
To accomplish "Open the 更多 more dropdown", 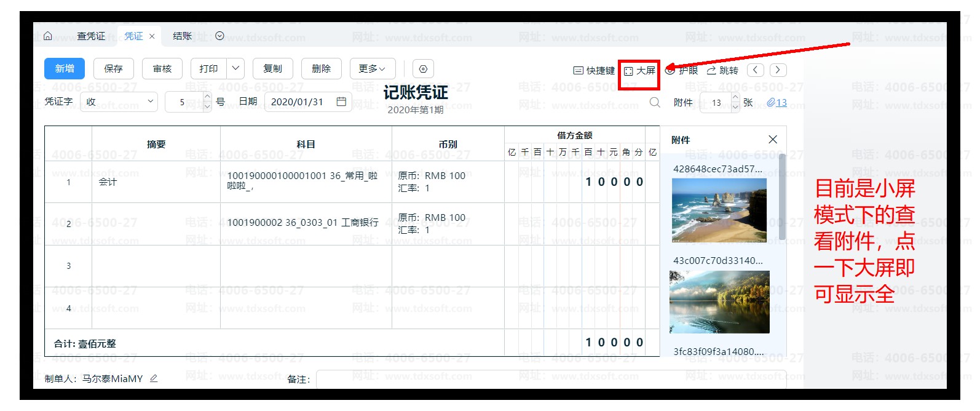I will [x=372, y=68].
